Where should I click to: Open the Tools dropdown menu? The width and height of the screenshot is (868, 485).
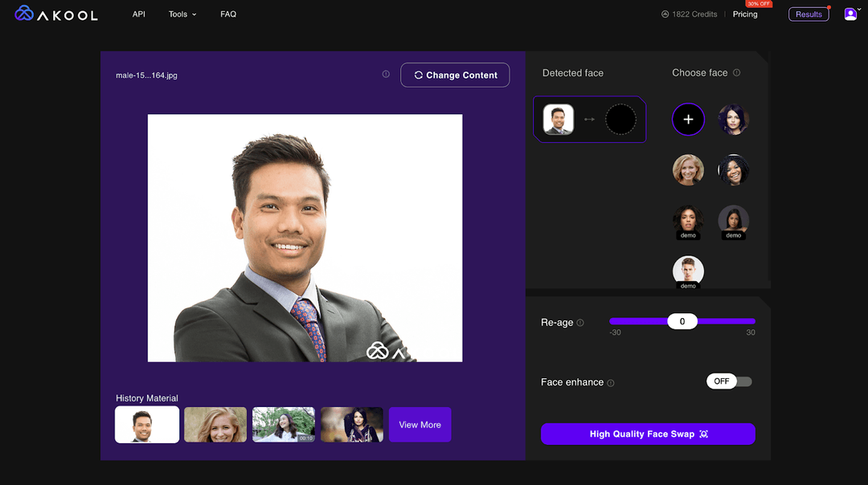182,14
